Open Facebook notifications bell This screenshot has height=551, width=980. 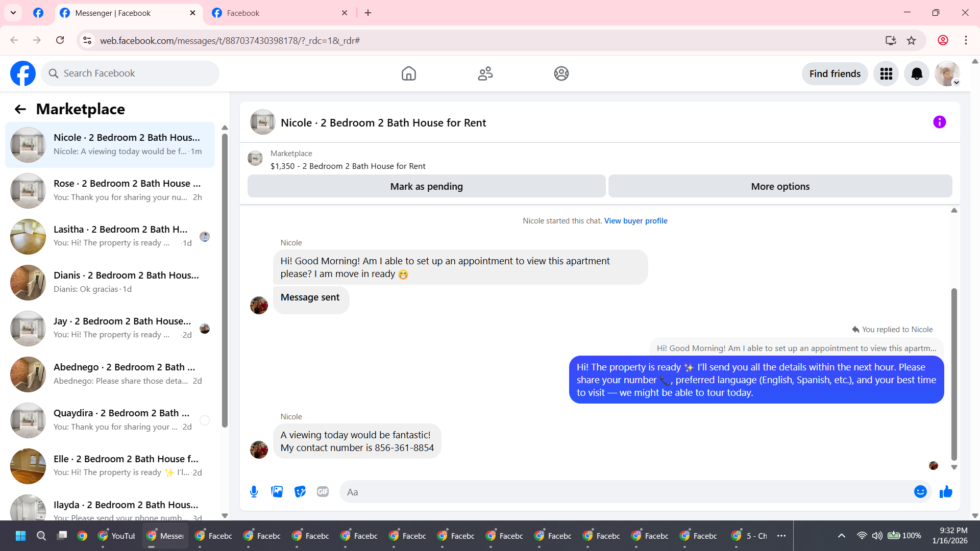click(x=917, y=74)
